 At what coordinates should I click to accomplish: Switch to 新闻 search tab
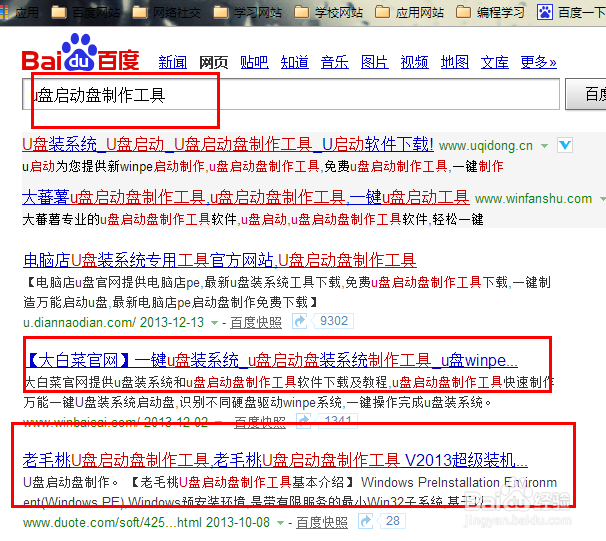tap(173, 62)
